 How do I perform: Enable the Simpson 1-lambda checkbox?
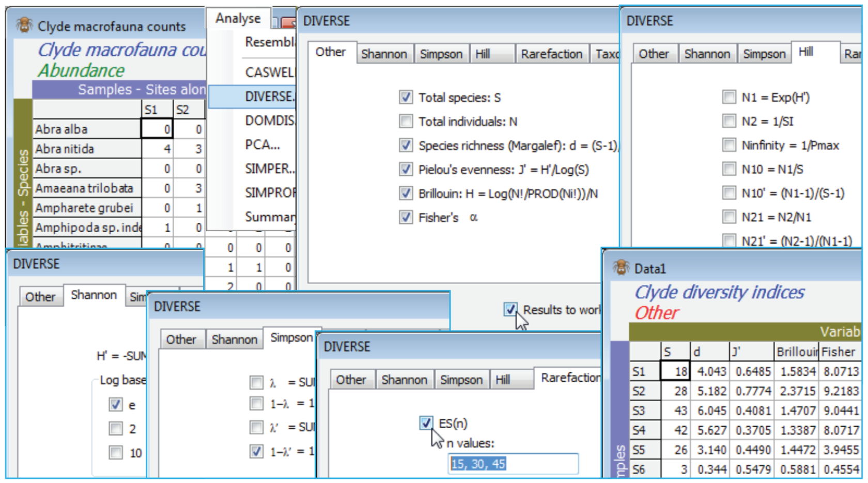point(256,403)
